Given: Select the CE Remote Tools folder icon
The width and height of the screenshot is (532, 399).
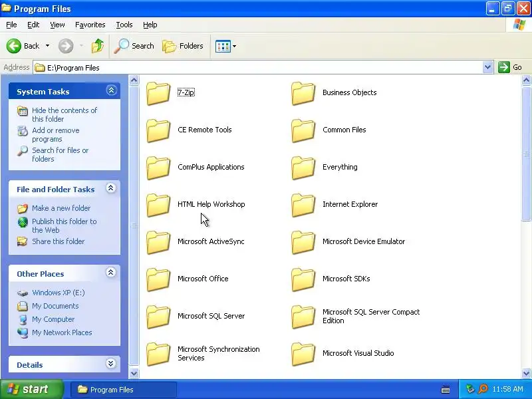Looking at the screenshot, I should pos(158,130).
